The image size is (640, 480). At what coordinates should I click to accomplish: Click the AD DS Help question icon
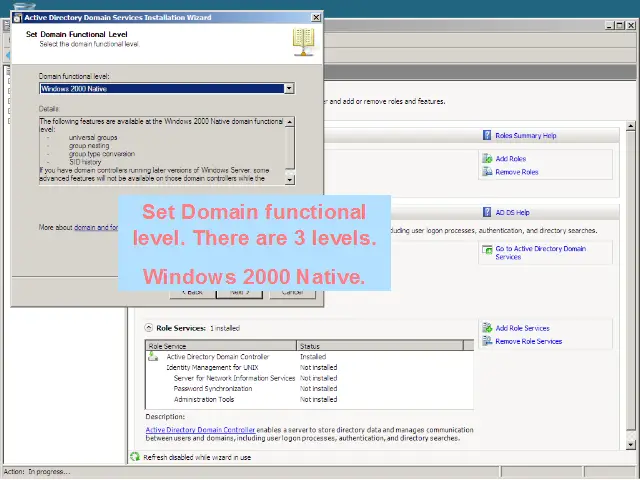click(x=487, y=212)
